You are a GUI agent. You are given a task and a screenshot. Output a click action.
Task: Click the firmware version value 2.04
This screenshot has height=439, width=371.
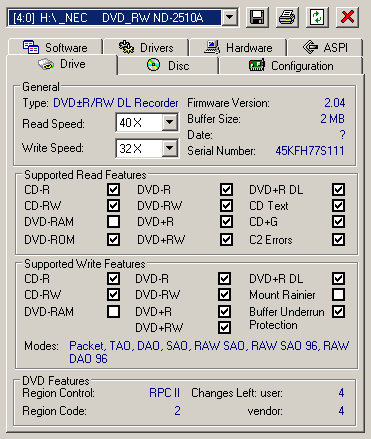(335, 103)
